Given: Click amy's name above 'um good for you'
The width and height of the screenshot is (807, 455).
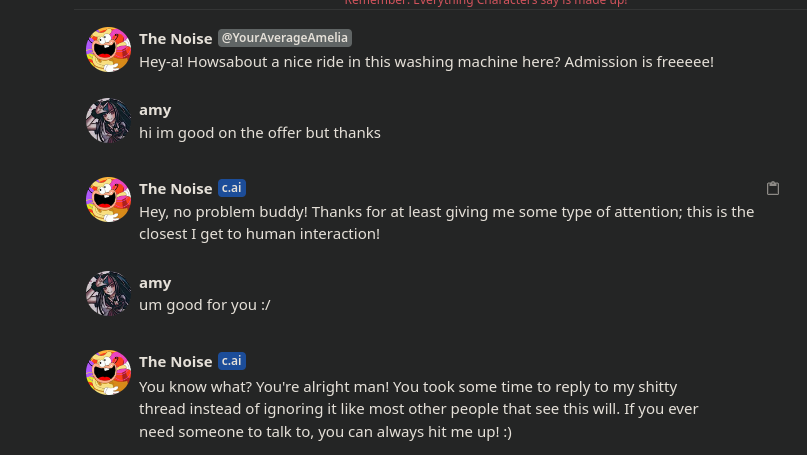Looking at the screenshot, I should coord(155,282).
